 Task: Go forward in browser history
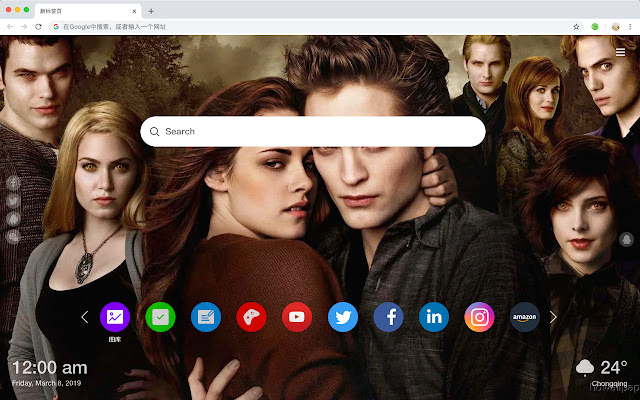pyautogui.click(x=24, y=27)
